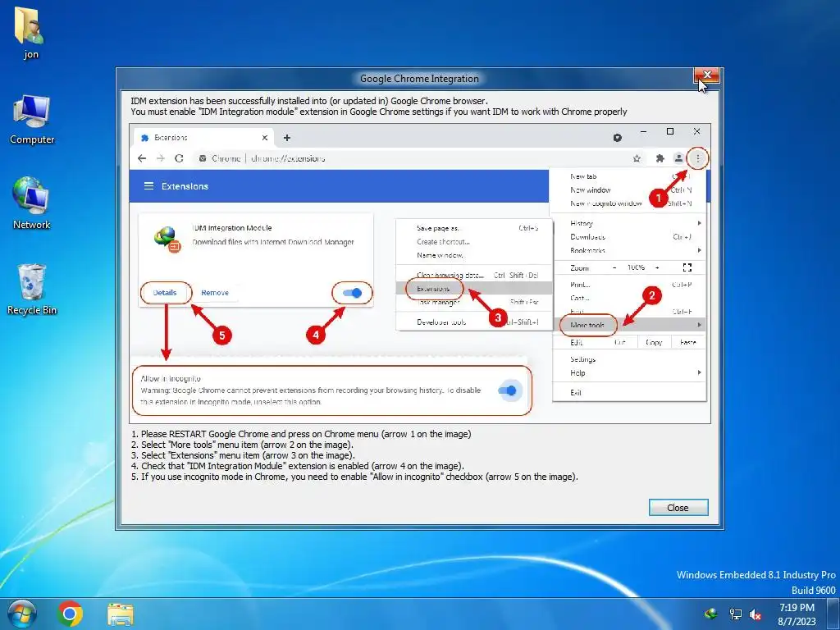Click the new tab plus icon in the tutorial image

point(287,138)
